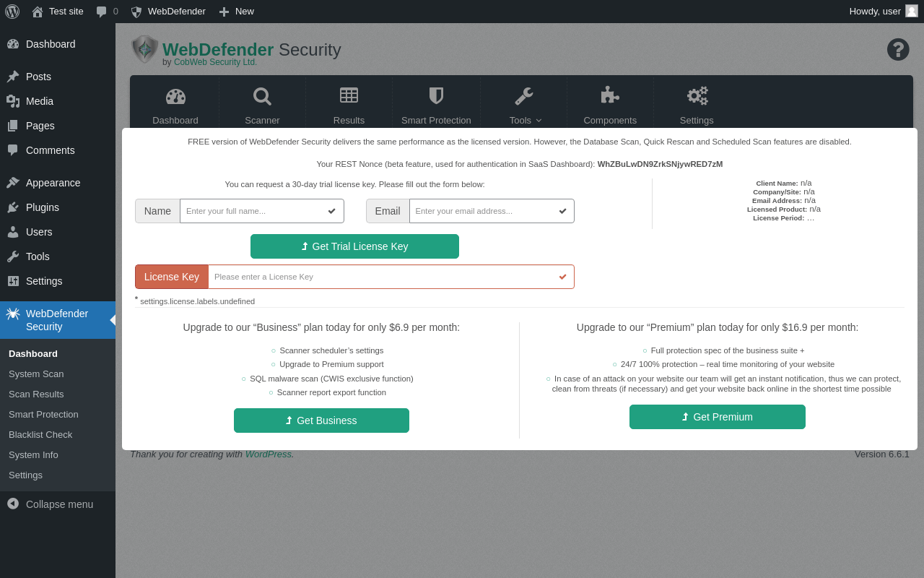Click the Licensed Product: n/a entry
The height and width of the screenshot is (578, 924).
(x=784, y=209)
